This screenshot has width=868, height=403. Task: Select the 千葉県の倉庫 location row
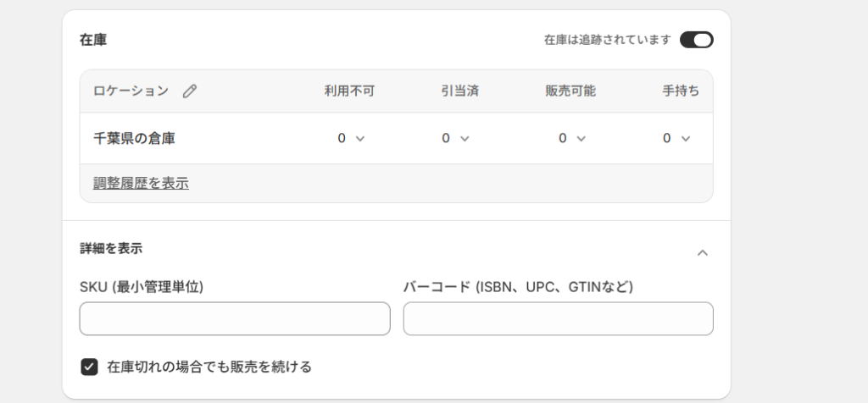coord(134,138)
